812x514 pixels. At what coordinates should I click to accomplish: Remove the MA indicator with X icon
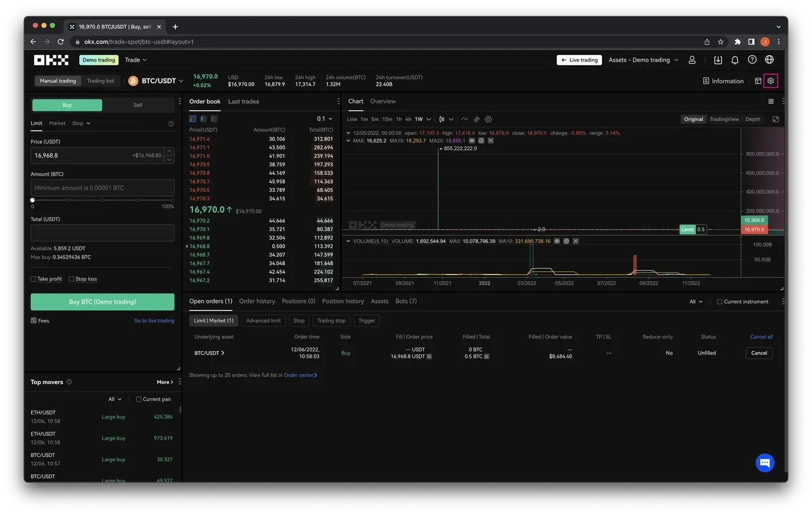click(490, 141)
